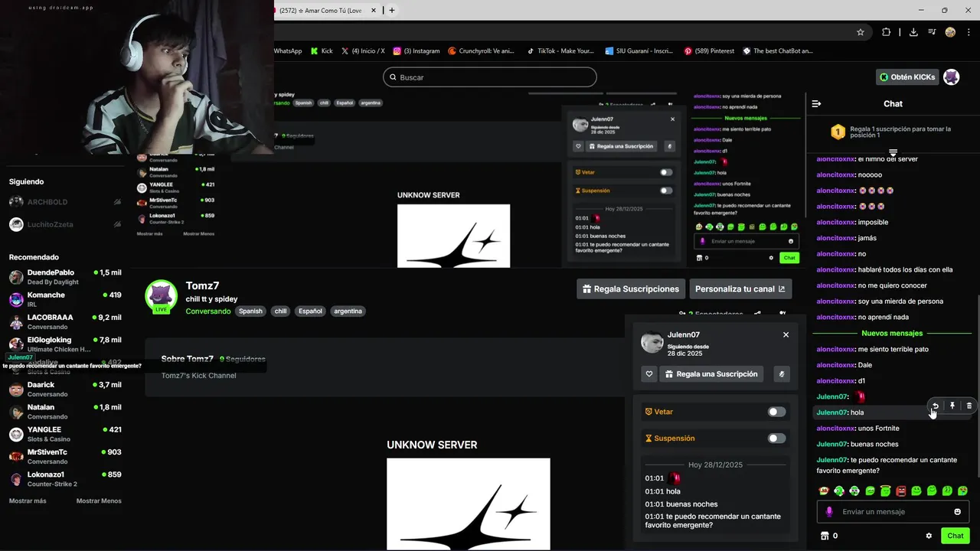Click the purple microphone icon in message box
Image resolution: width=980 pixels, height=551 pixels.
pyautogui.click(x=829, y=512)
